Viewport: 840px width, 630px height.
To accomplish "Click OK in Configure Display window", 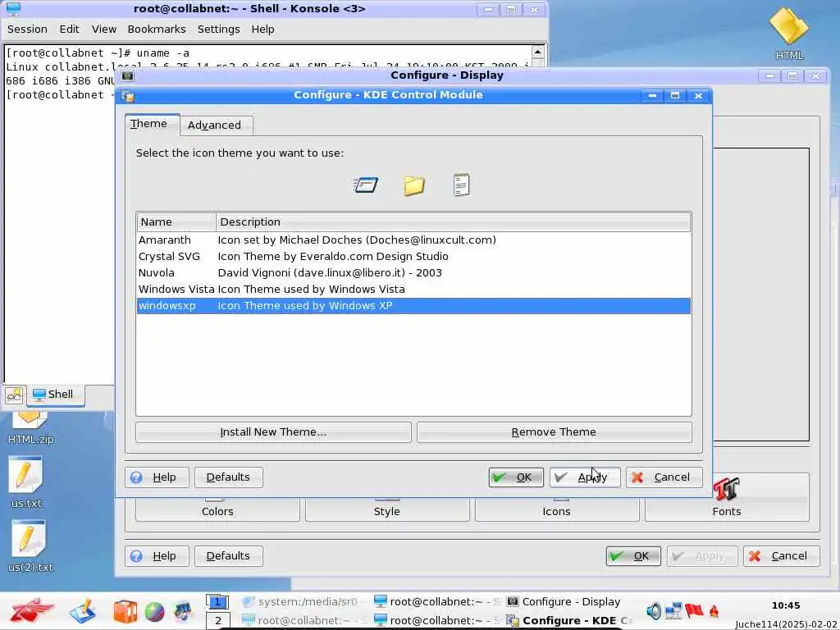I will (x=632, y=556).
